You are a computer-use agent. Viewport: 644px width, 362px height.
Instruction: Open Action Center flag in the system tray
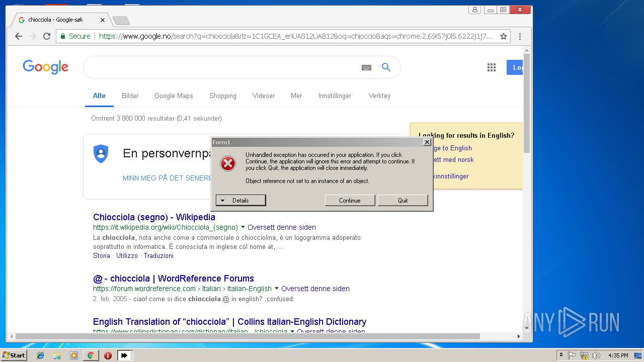[x=572, y=355]
